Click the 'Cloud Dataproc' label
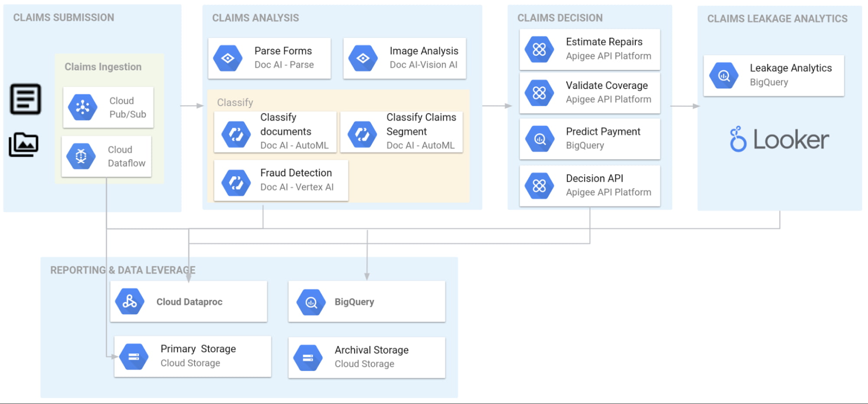Image resolution: width=868 pixels, height=404 pixels. (189, 302)
